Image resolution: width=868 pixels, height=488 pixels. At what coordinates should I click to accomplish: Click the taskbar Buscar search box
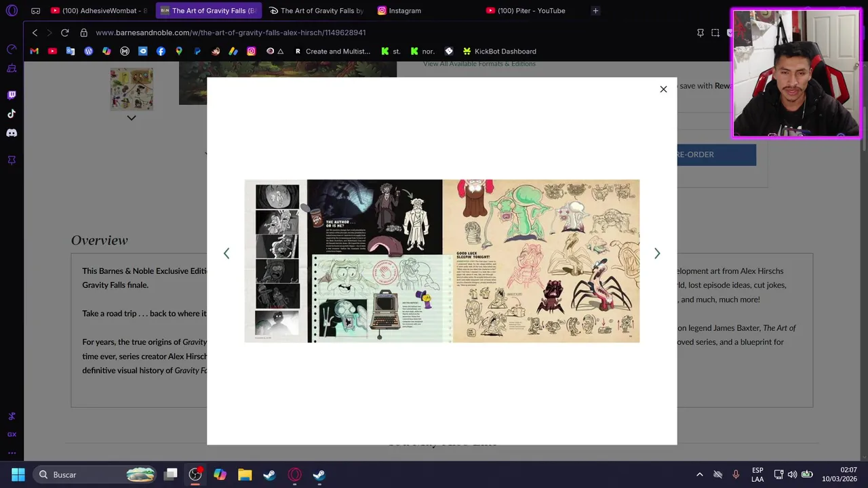tap(96, 474)
